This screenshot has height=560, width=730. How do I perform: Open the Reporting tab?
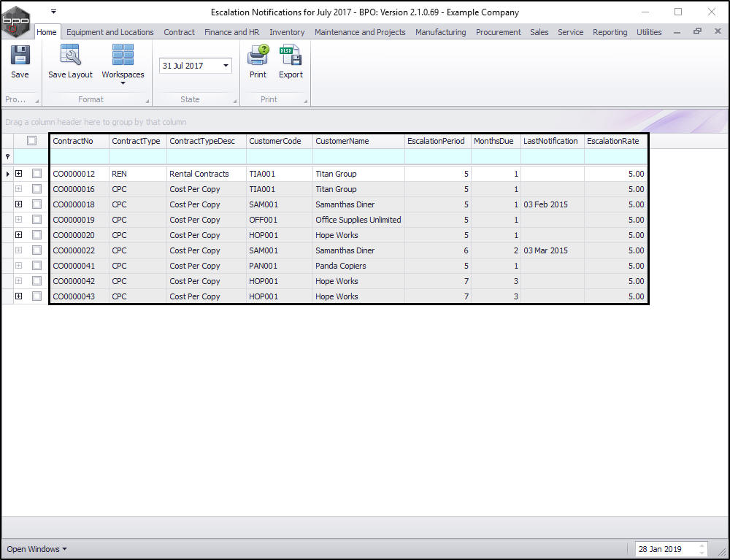pos(610,32)
